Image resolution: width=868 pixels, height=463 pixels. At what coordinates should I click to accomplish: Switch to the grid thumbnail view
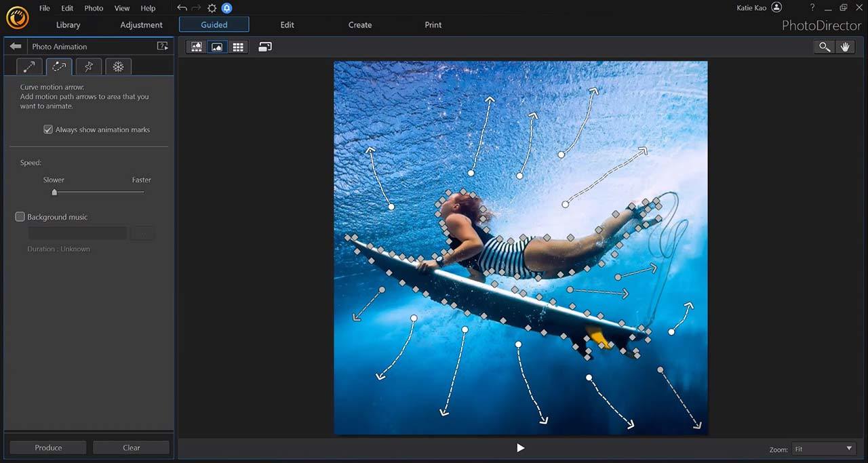[x=238, y=47]
